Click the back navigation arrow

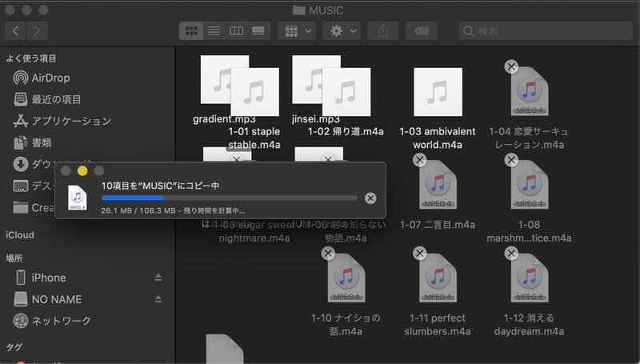point(17,31)
